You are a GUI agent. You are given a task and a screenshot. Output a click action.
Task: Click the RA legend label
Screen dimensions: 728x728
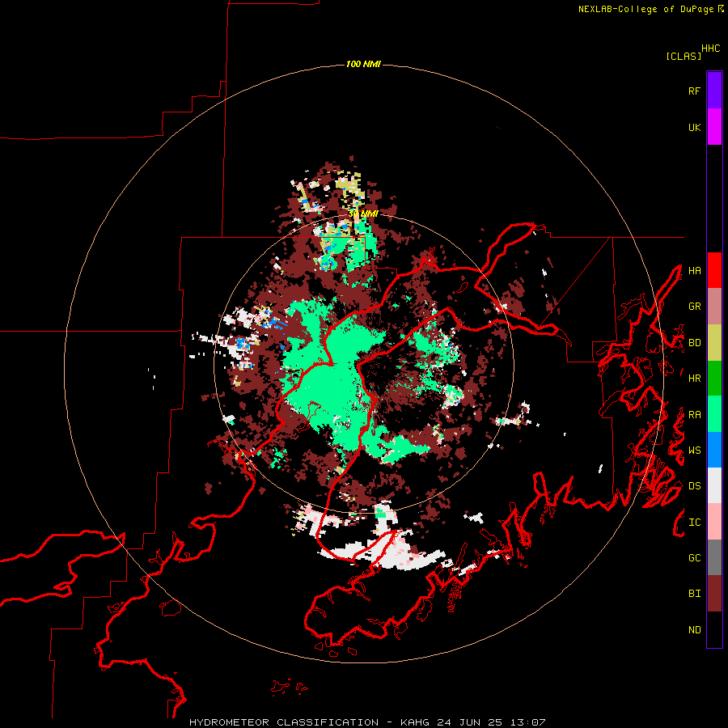[x=694, y=415]
